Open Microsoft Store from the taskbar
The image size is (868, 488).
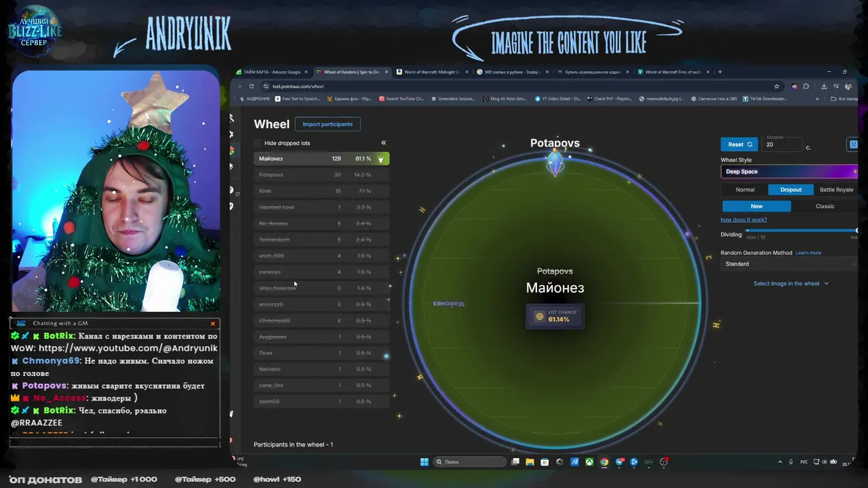pyautogui.click(x=545, y=462)
